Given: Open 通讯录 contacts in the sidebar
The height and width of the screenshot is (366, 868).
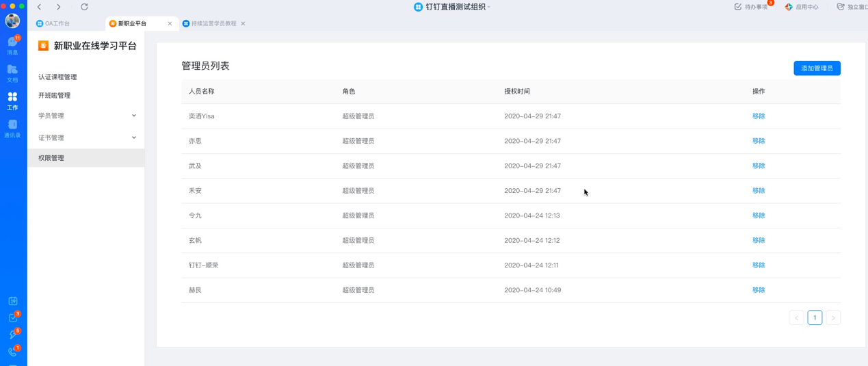Looking at the screenshot, I should [12, 129].
